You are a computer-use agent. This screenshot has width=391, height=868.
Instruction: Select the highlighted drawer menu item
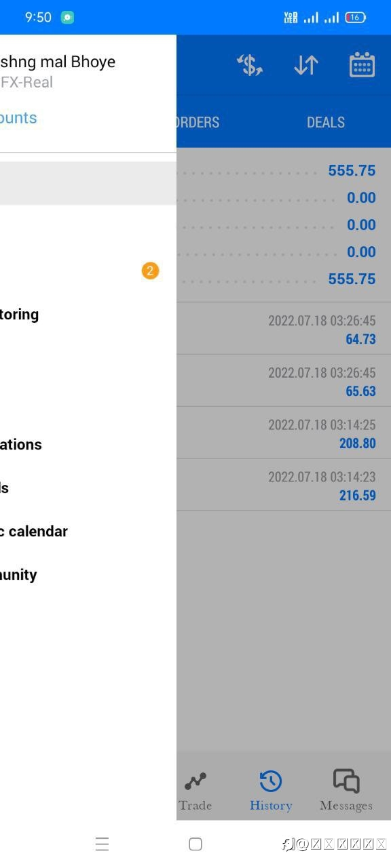tap(88, 183)
